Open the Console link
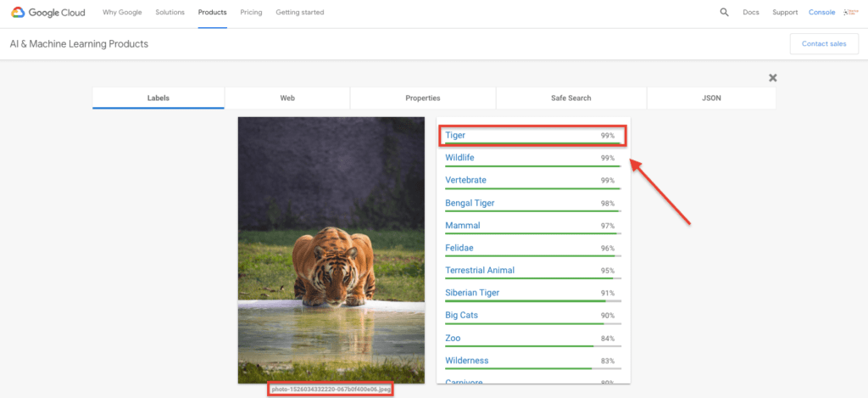This screenshot has height=398, width=868. [821, 13]
